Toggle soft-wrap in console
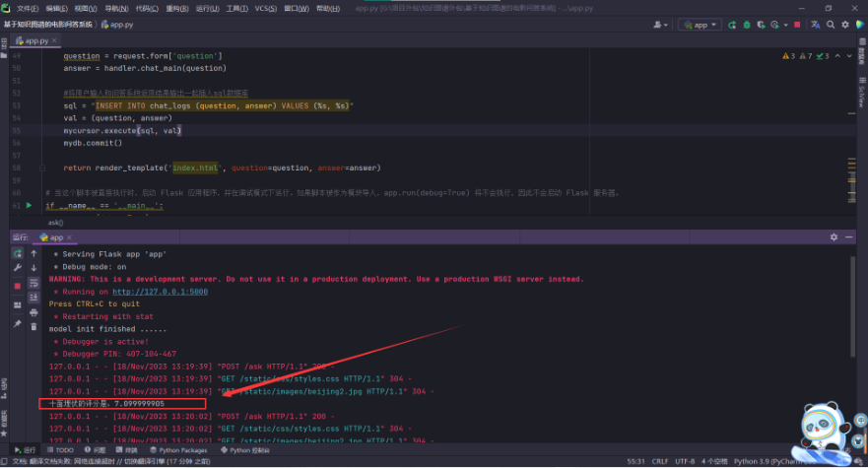 pos(33,284)
